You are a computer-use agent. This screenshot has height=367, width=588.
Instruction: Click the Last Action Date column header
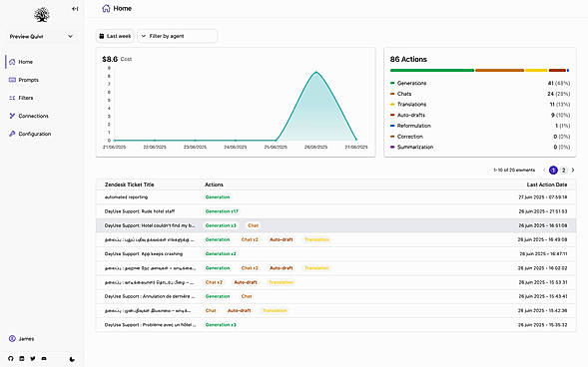(547, 184)
